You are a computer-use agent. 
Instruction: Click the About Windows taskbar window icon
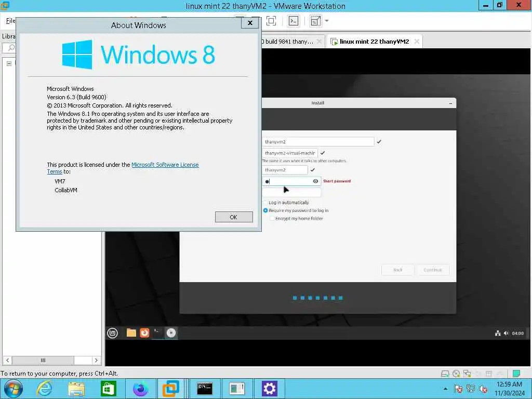[237, 389]
